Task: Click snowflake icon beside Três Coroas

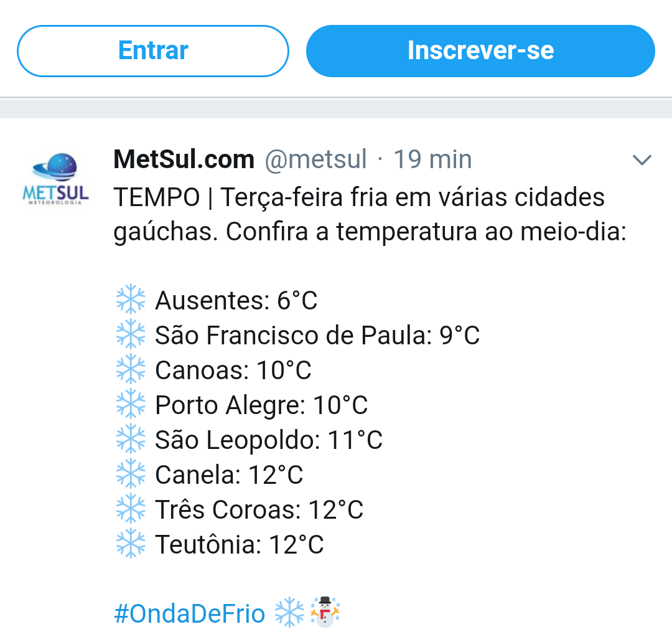Action: [131, 509]
